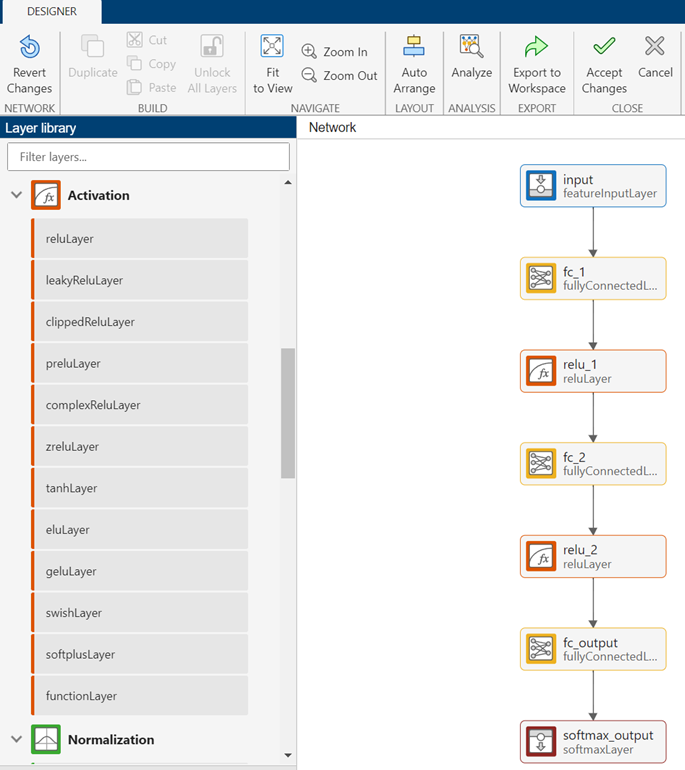Select reluLayer in the library

pyautogui.click(x=140, y=239)
